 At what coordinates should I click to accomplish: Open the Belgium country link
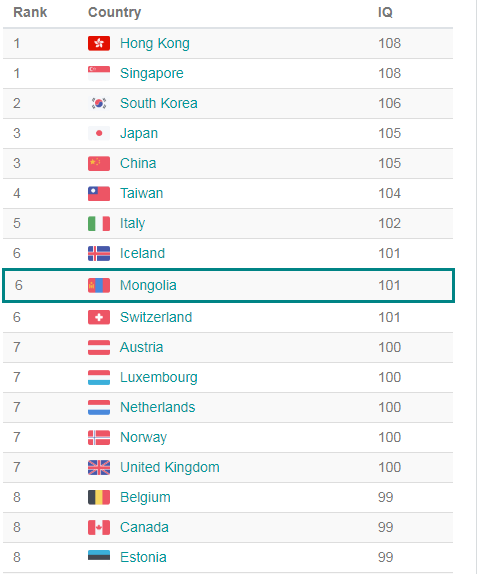145,497
